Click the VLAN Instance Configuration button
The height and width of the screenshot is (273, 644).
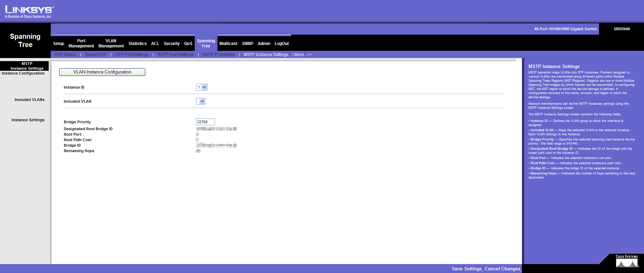pyautogui.click(x=102, y=72)
